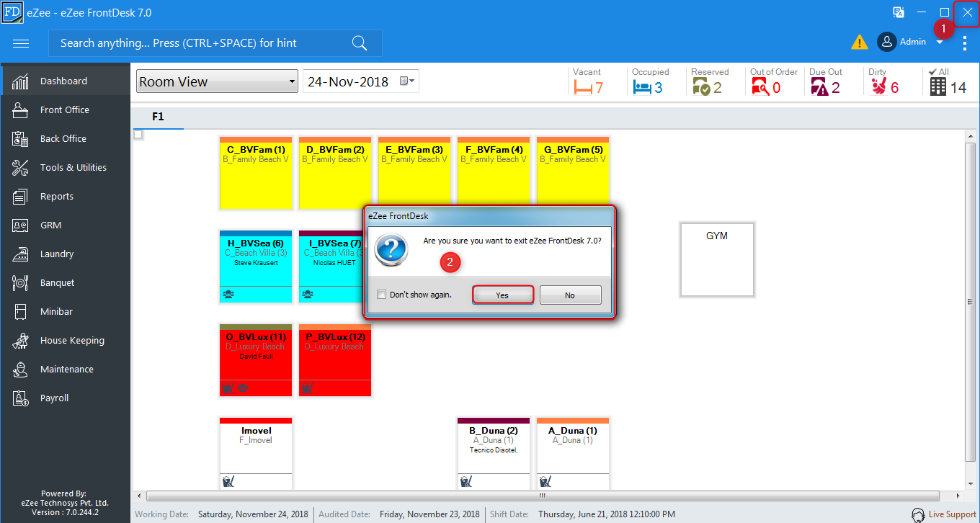This screenshot has width=980, height=523.
Task: Click the search magnifier icon
Action: 360,43
